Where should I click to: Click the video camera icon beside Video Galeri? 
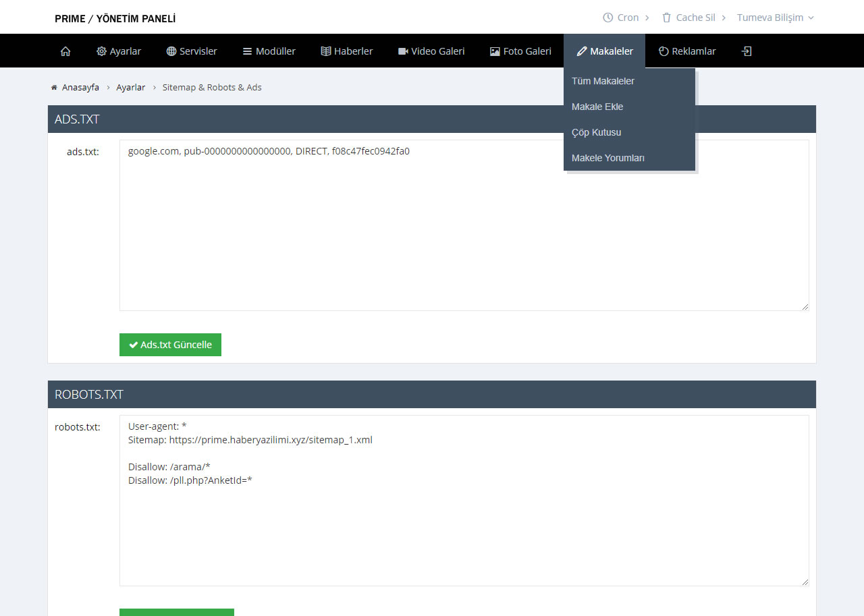(403, 51)
